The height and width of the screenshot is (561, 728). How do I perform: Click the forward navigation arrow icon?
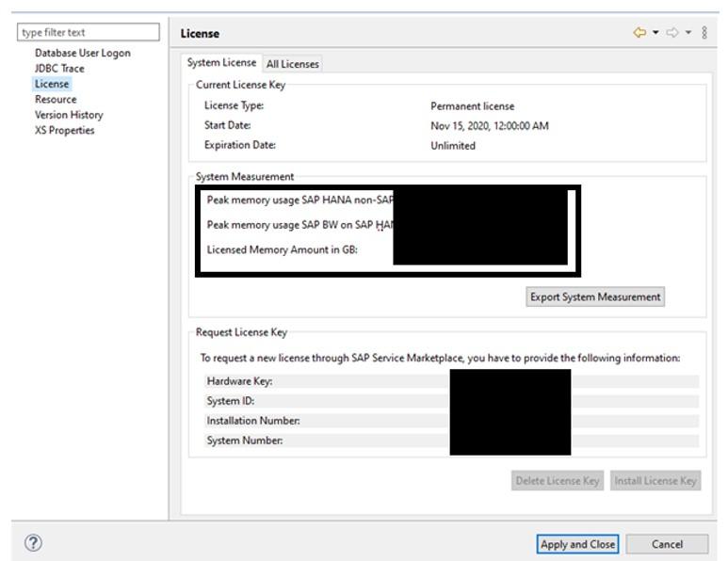[x=672, y=33]
